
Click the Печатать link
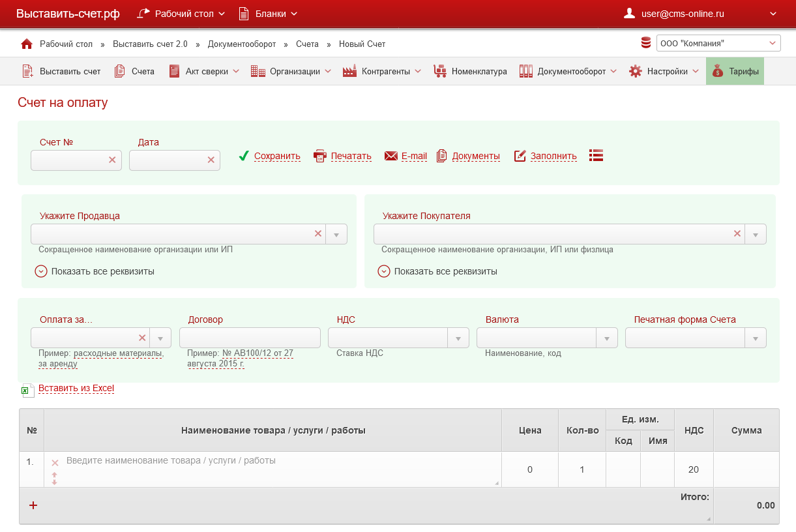coord(351,156)
